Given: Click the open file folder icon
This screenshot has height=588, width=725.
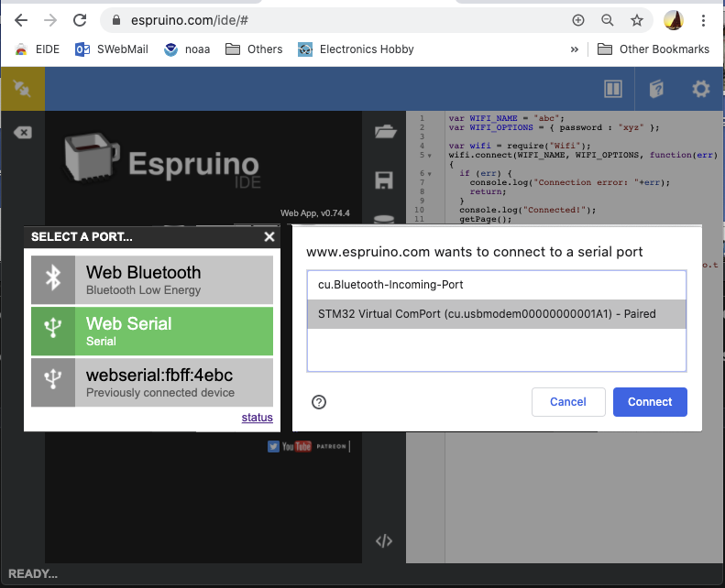Looking at the screenshot, I should point(385,132).
